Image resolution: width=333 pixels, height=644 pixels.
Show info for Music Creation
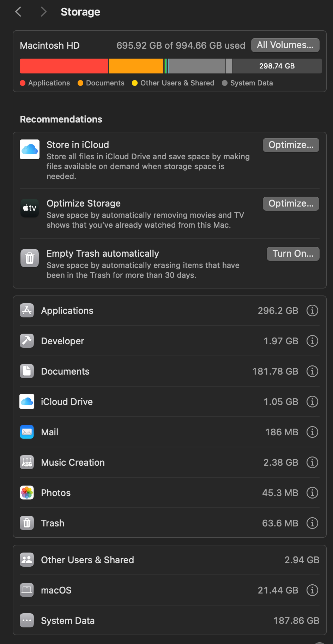[312, 462]
